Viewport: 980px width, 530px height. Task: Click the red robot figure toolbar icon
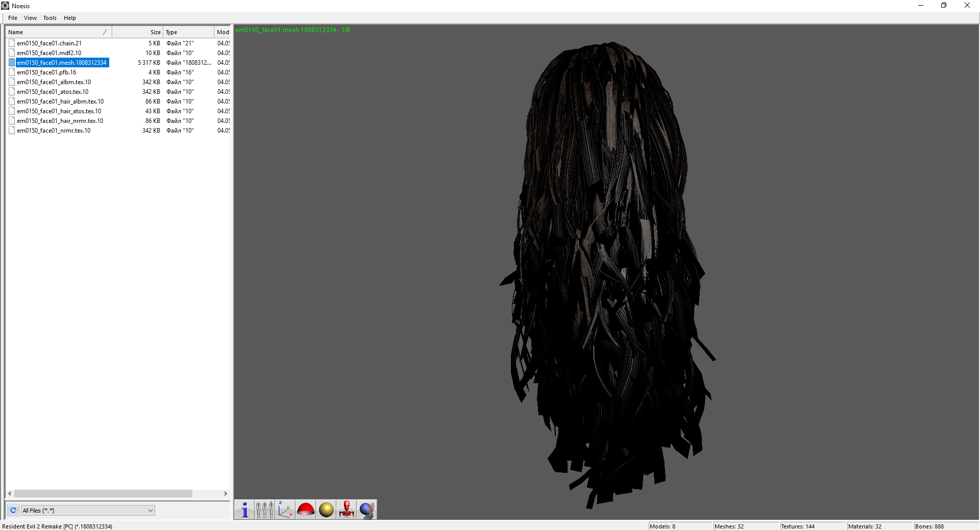[x=347, y=510]
